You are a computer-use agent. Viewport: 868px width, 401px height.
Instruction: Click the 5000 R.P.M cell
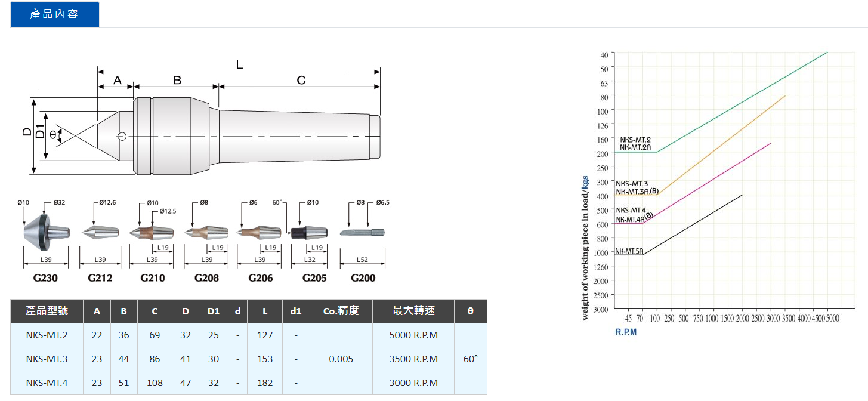click(413, 335)
